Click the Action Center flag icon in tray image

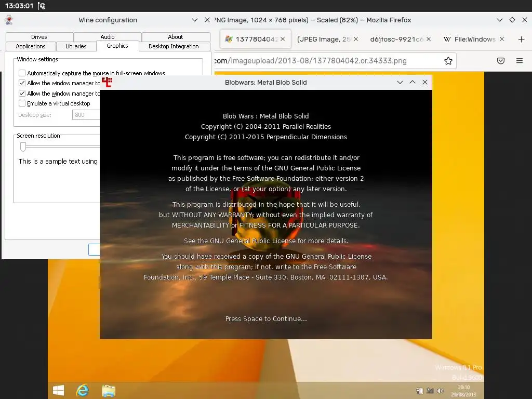click(x=420, y=391)
